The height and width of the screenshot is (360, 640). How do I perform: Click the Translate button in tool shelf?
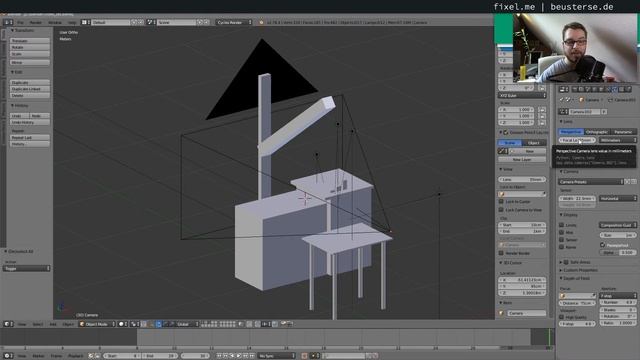(30, 41)
